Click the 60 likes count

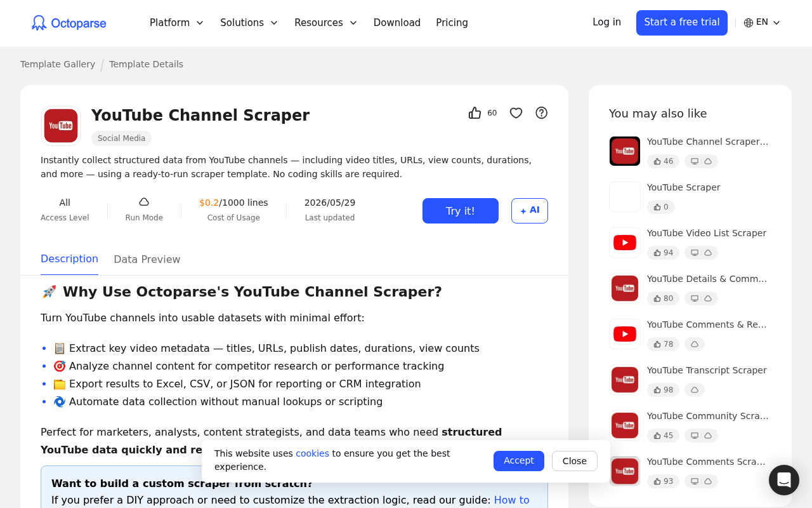click(x=492, y=113)
